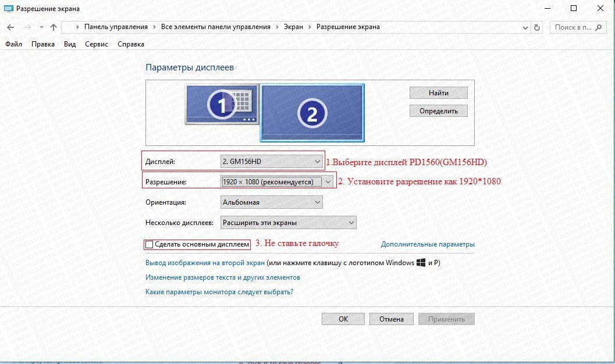
Task: Click the window icon in the title bar
Action: pyautogui.click(x=8, y=8)
